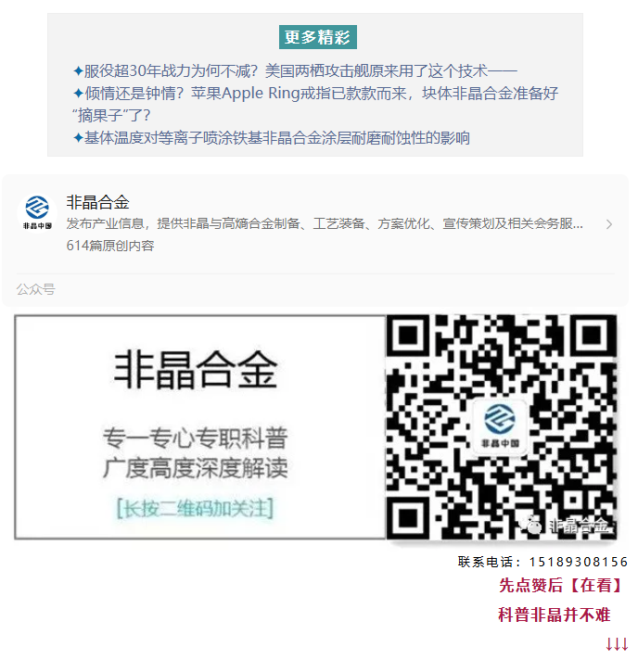Click the red 先点赞后【在看】 text
The image size is (638, 672).
(560, 585)
